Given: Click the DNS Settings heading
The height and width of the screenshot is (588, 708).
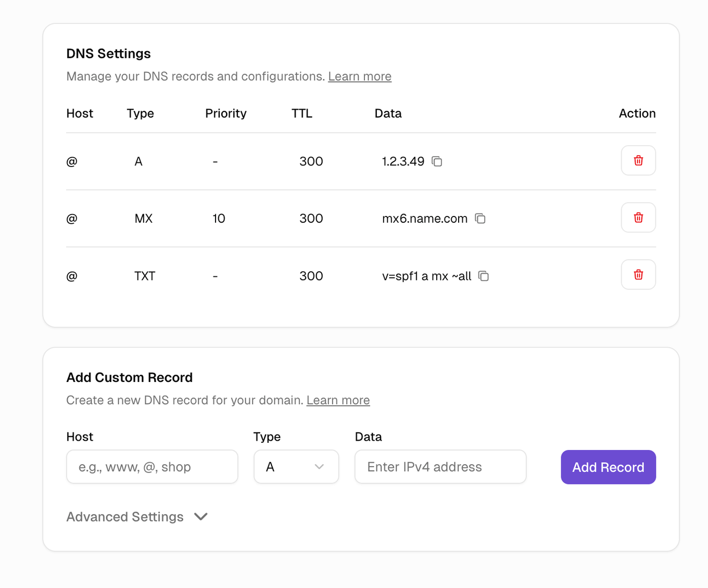Looking at the screenshot, I should [x=108, y=54].
